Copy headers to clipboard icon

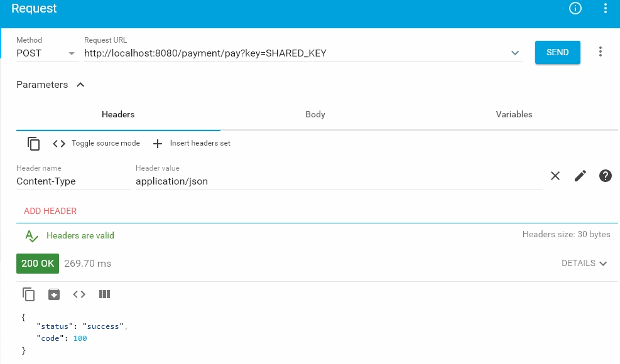coord(34,144)
